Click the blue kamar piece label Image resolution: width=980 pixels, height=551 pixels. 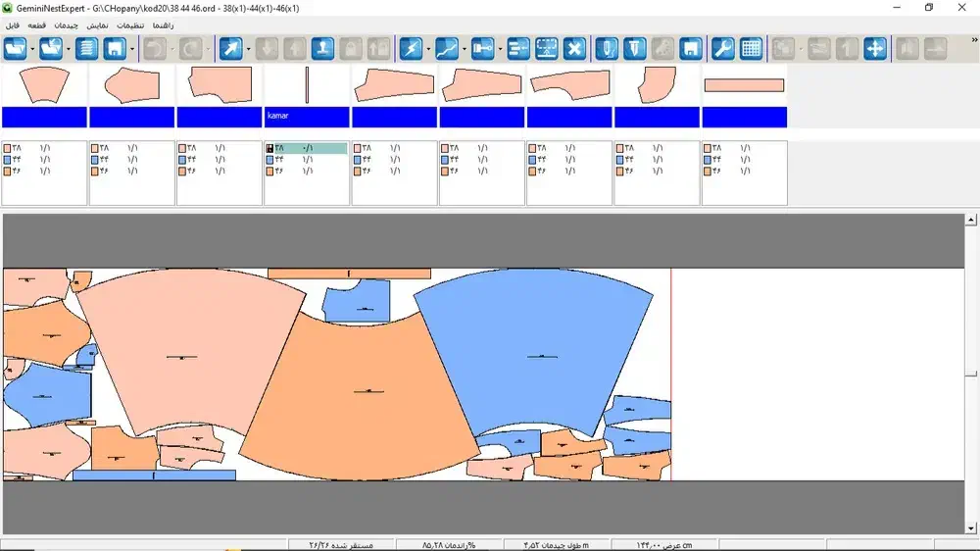tap(307, 117)
